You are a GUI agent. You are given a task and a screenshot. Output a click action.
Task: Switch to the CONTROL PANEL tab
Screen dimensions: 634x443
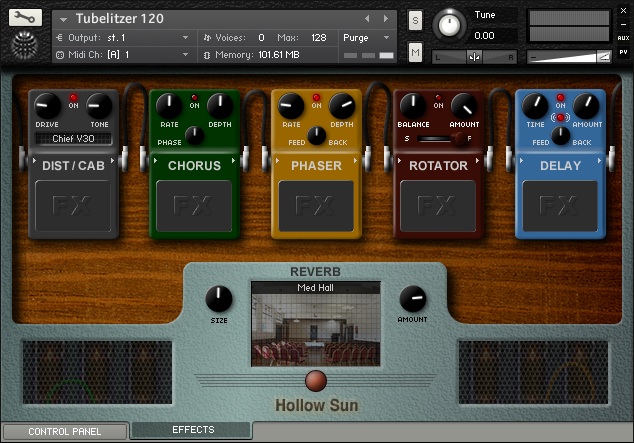[64, 432]
